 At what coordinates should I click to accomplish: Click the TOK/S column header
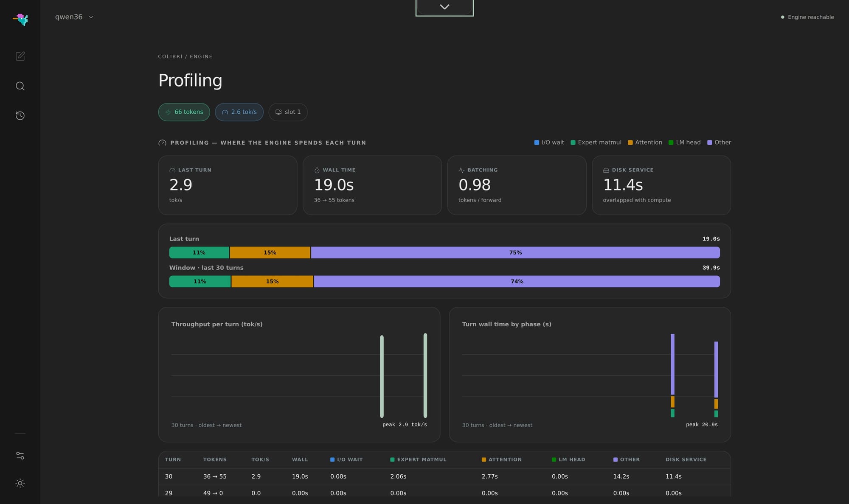[x=260, y=459]
